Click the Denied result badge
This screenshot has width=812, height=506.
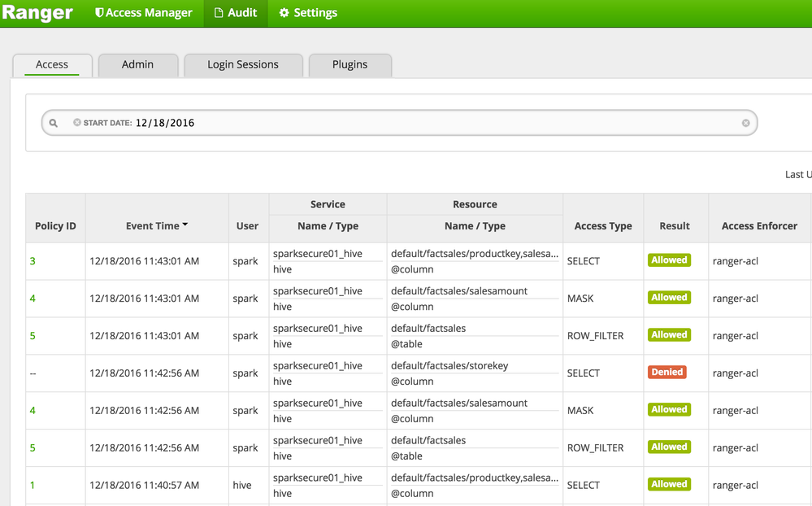pos(667,372)
